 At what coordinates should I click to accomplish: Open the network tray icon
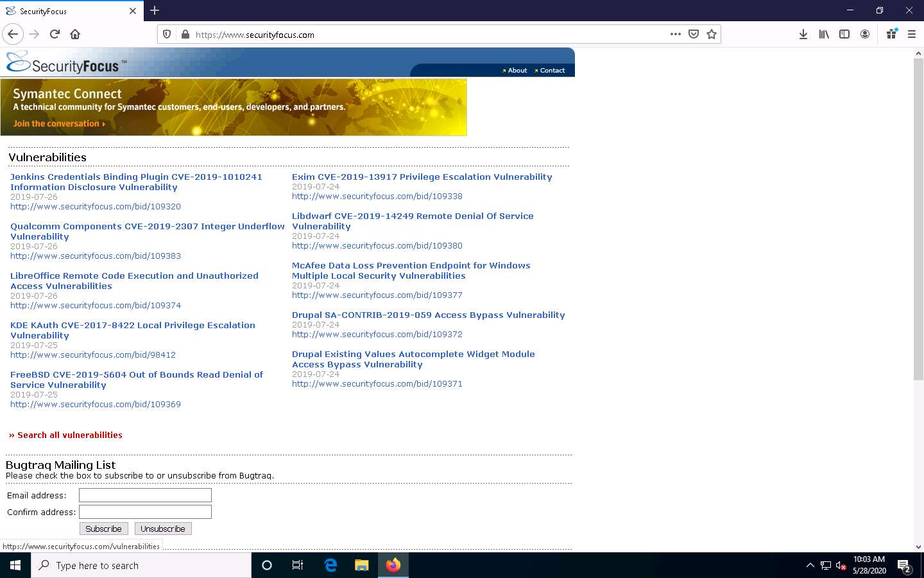pos(826,565)
